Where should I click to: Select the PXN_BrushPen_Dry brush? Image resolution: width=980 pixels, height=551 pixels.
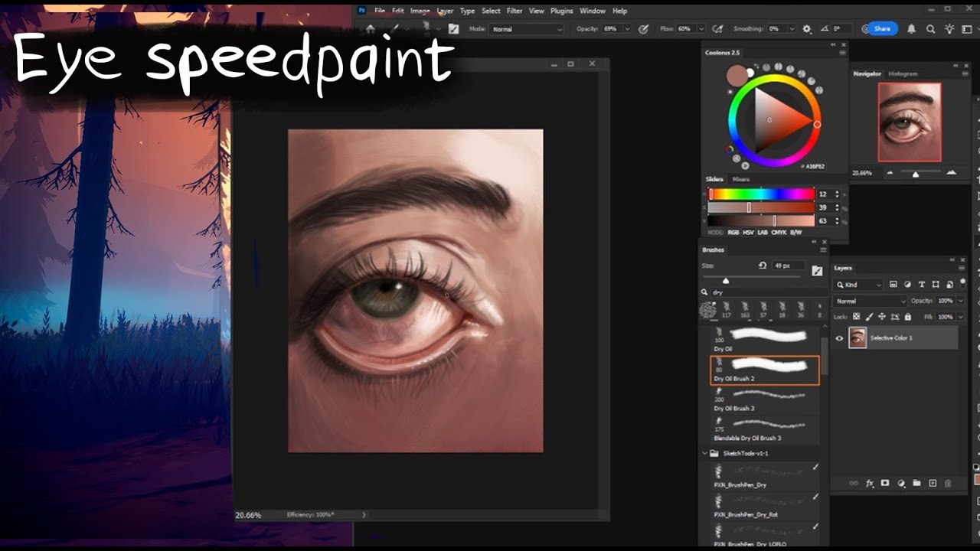click(765, 476)
